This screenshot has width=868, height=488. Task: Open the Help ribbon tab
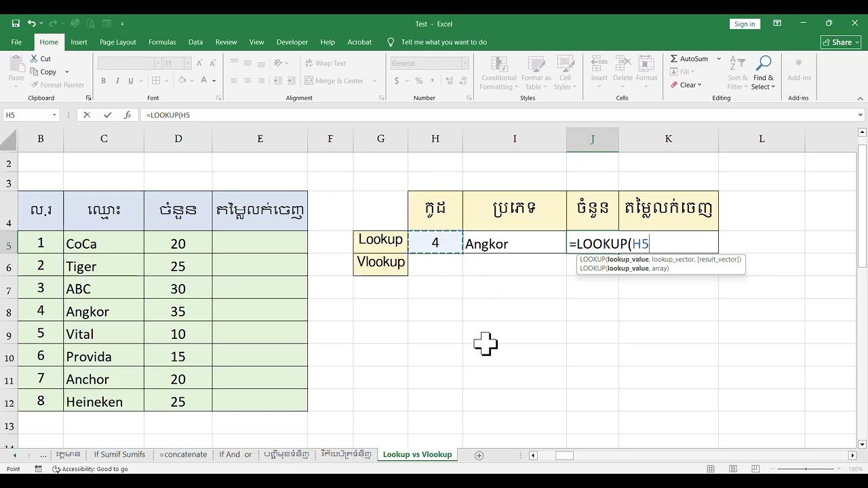click(328, 42)
